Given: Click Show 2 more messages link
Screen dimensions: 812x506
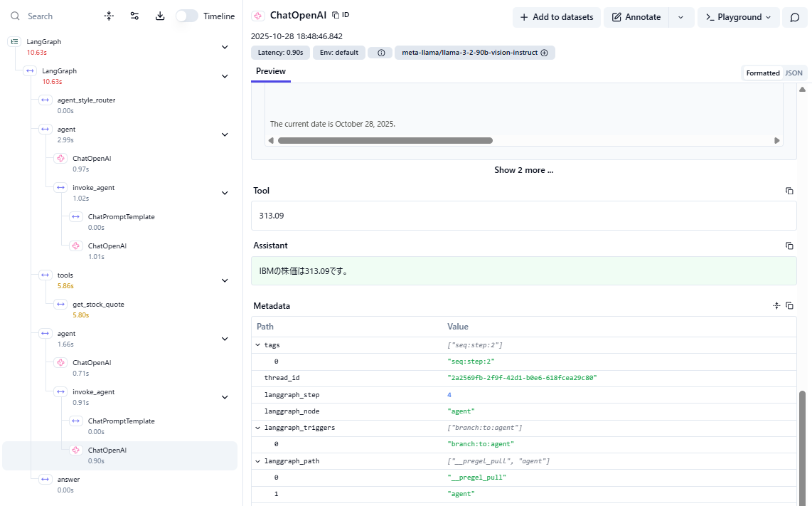Looking at the screenshot, I should pyautogui.click(x=523, y=170).
